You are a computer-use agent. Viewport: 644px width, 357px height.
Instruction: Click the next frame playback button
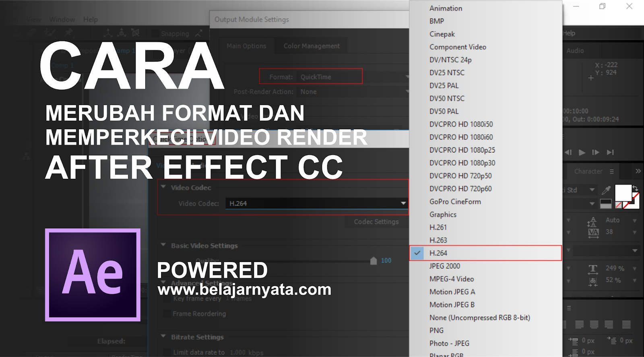coord(596,152)
